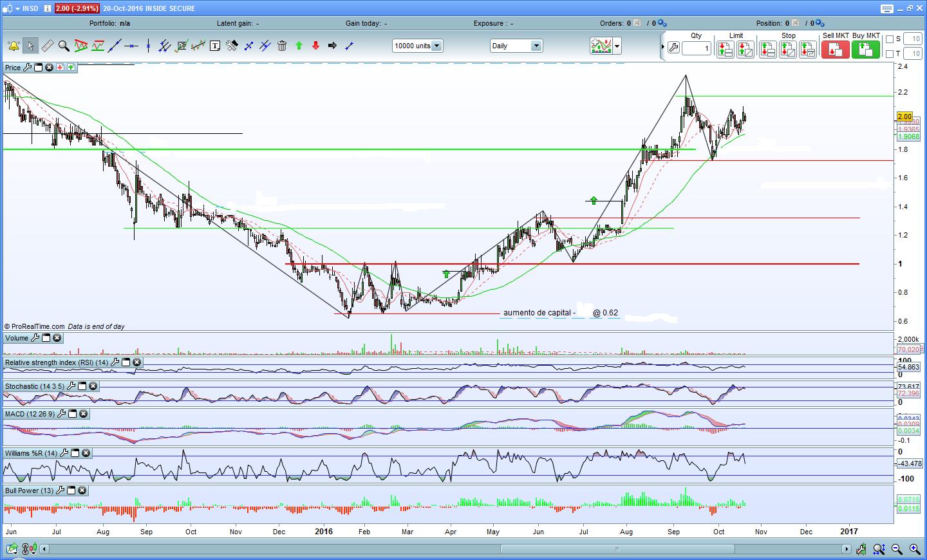Select the red down arrow drawing tool

pyautogui.click(x=315, y=46)
